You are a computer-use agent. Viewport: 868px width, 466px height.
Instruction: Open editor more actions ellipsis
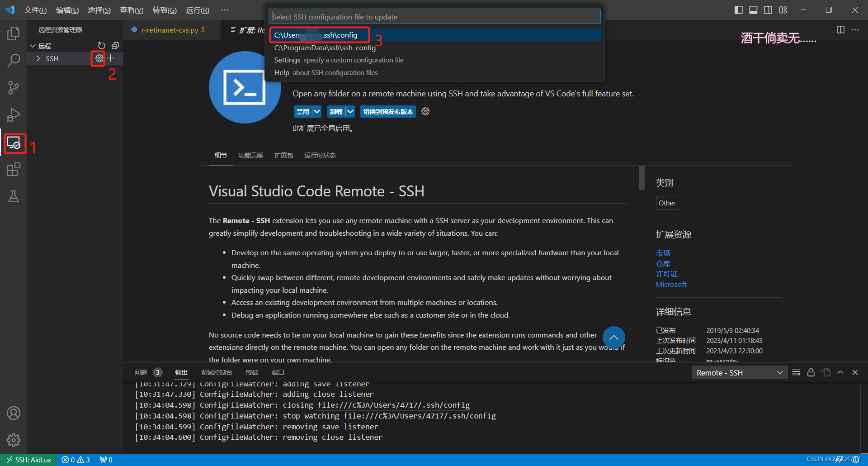[855, 30]
